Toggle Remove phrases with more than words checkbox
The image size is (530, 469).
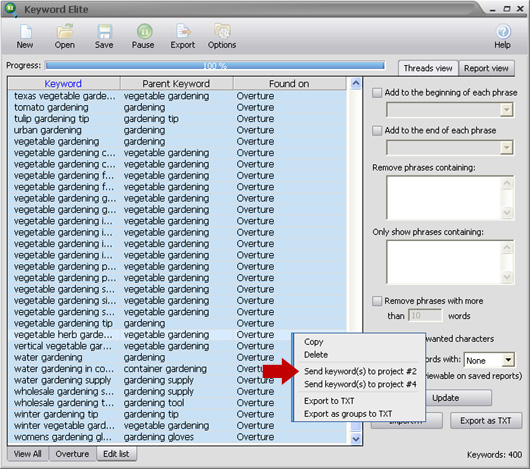(x=377, y=301)
